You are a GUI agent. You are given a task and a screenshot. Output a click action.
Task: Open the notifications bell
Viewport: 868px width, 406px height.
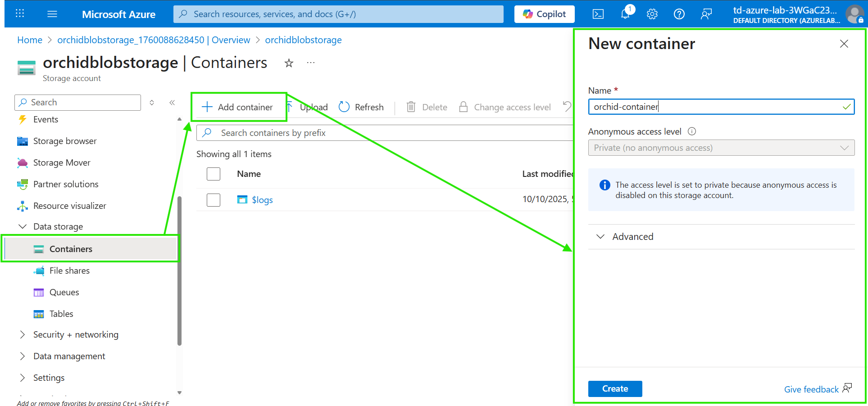[x=625, y=14]
